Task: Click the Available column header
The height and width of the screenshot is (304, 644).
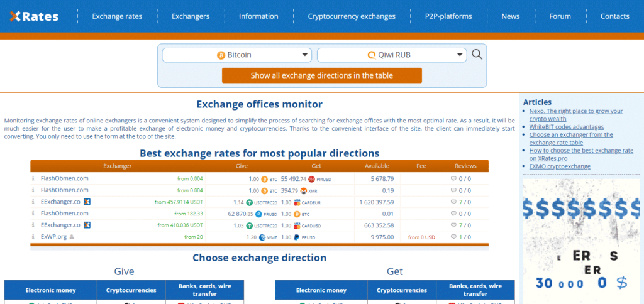Action: (377, 166)
